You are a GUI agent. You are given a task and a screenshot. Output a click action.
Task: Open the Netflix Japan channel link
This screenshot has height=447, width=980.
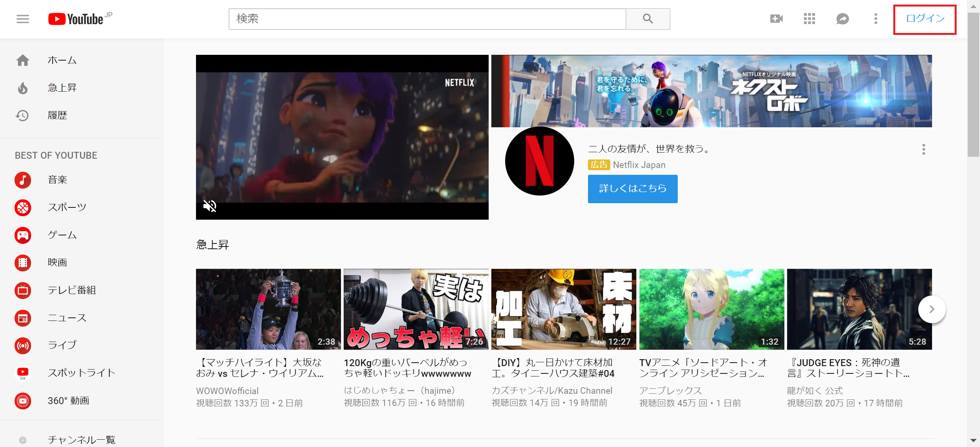[x=639, y=165]
